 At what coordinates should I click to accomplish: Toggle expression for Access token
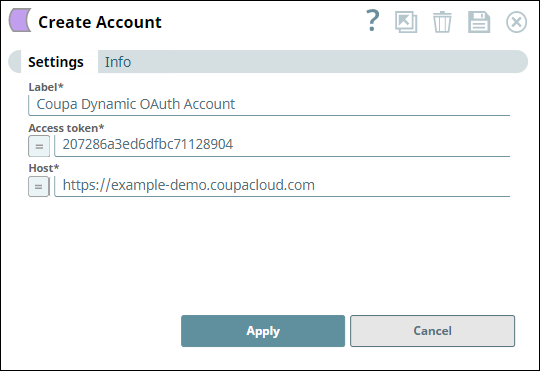coord(39,146)
